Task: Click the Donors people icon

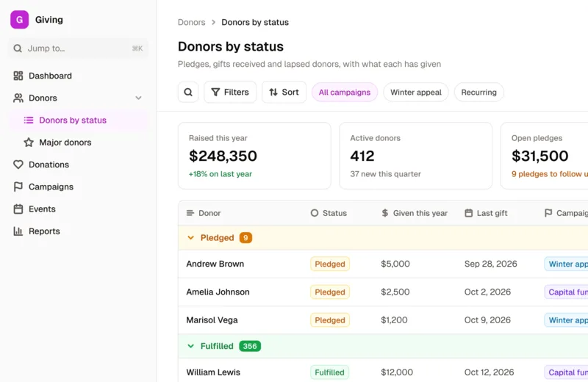Action: [18, 98]
